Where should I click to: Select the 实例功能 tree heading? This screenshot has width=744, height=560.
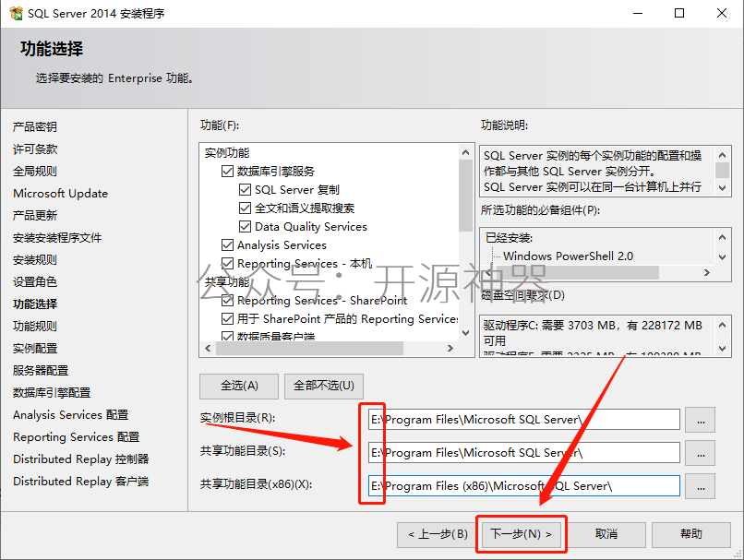[227, 152]
